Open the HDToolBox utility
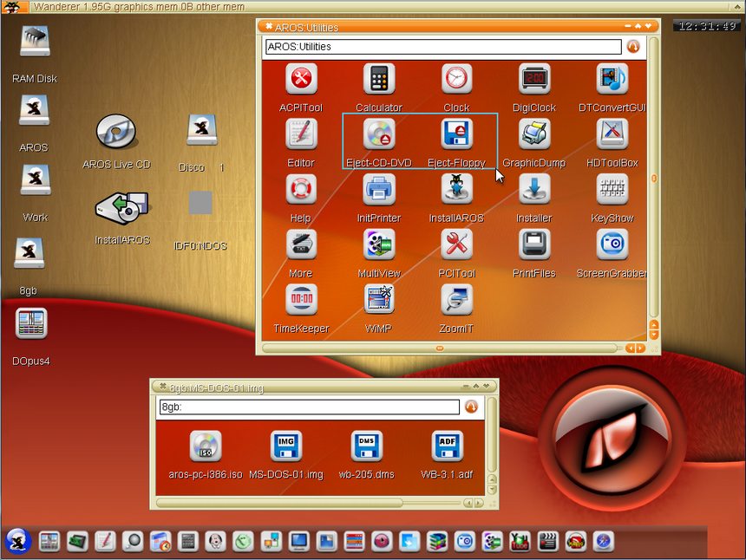746x560 pixels. [612, 134]
